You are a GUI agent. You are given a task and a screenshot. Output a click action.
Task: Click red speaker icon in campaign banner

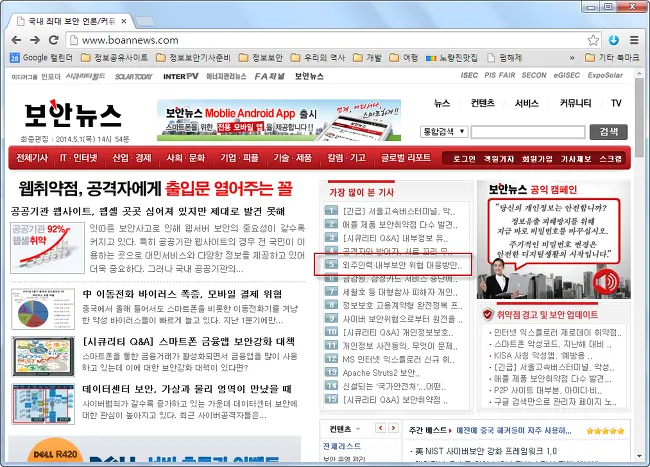tap(606, 282)
